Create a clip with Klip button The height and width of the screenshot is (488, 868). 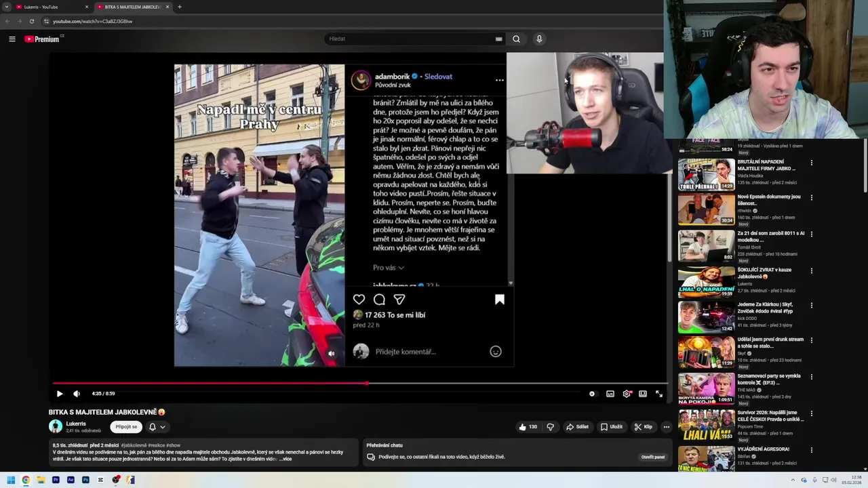tap(643, 427)
